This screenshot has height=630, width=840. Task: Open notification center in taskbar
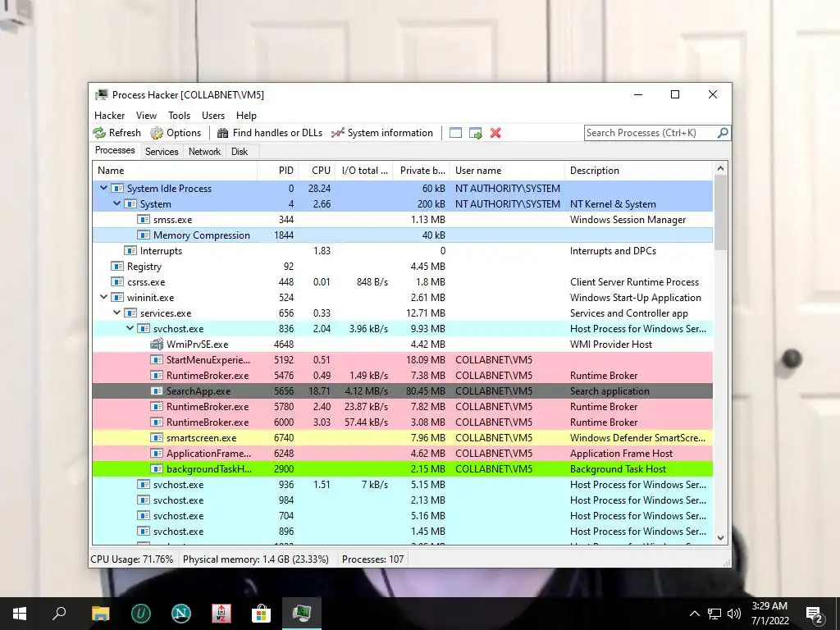[815, 614]
